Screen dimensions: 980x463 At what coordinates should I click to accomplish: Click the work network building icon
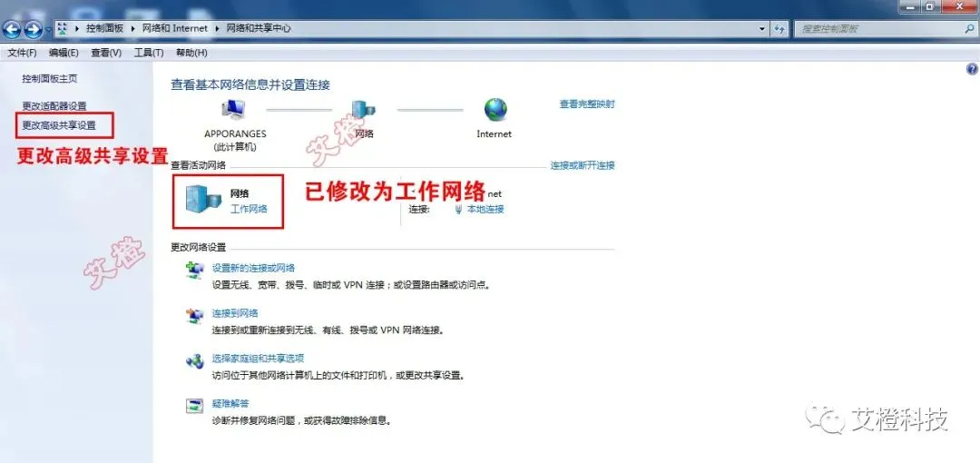[204, 201]
